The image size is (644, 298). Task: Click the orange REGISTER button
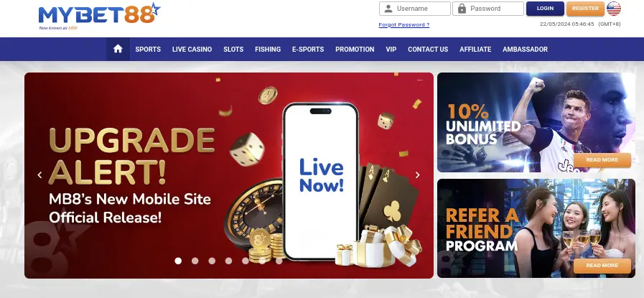tap(585, 9)
